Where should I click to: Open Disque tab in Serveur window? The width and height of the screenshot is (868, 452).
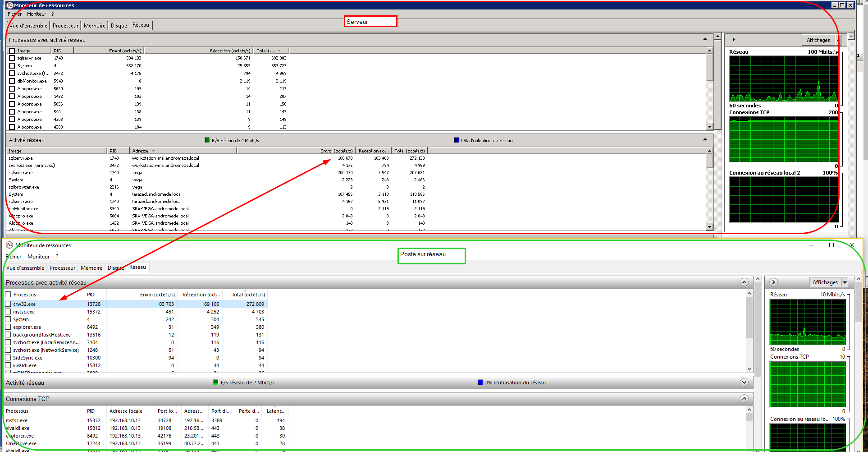pyautogui.click(x=119, y=26)
